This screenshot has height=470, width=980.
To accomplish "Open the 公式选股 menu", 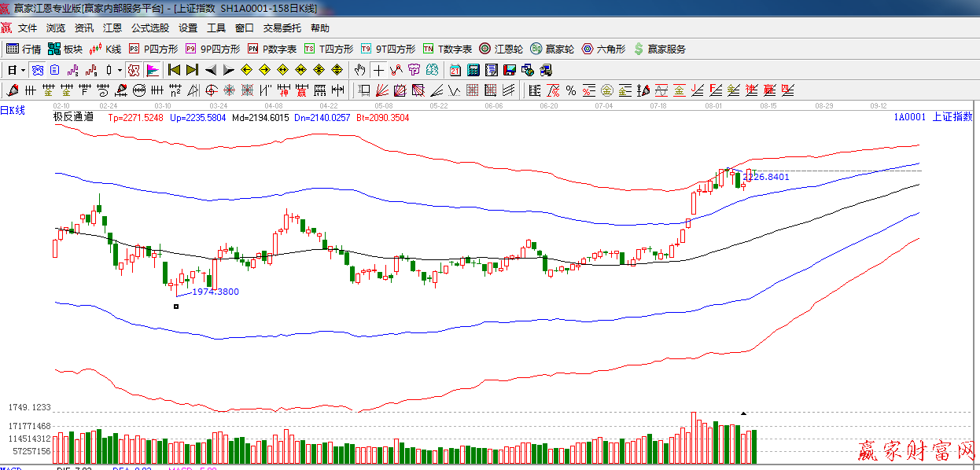I will pyautogui.click(x=149, y=28).
